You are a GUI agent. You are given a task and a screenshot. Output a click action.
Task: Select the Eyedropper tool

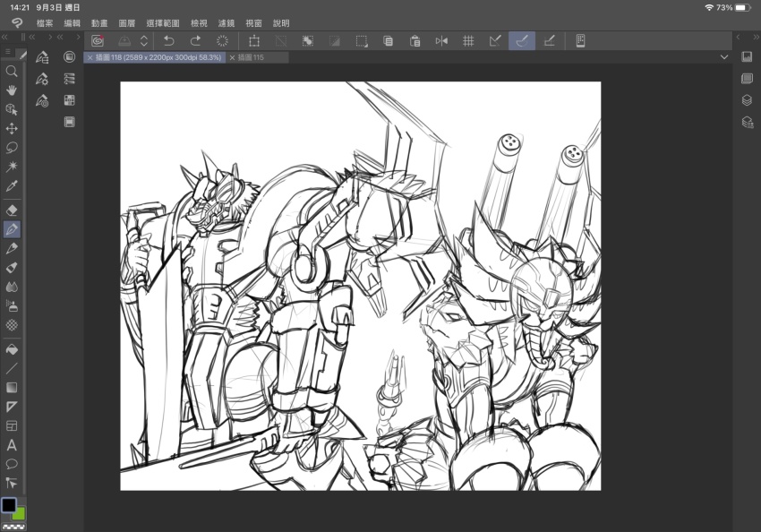pyautogui.click(x=12, y=186)
